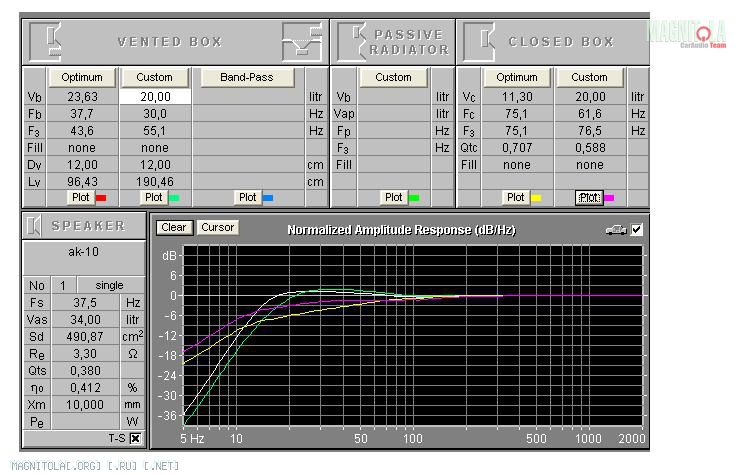Click the Qts value 0,380
The width and height of the screenshot is (746, 475).
pos(86,371)
